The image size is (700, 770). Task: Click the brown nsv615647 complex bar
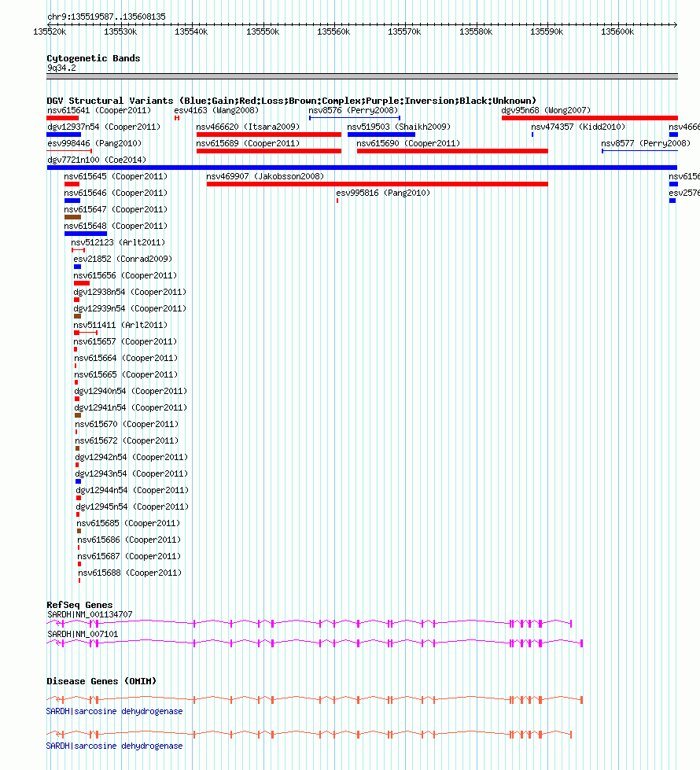(72, 217)
